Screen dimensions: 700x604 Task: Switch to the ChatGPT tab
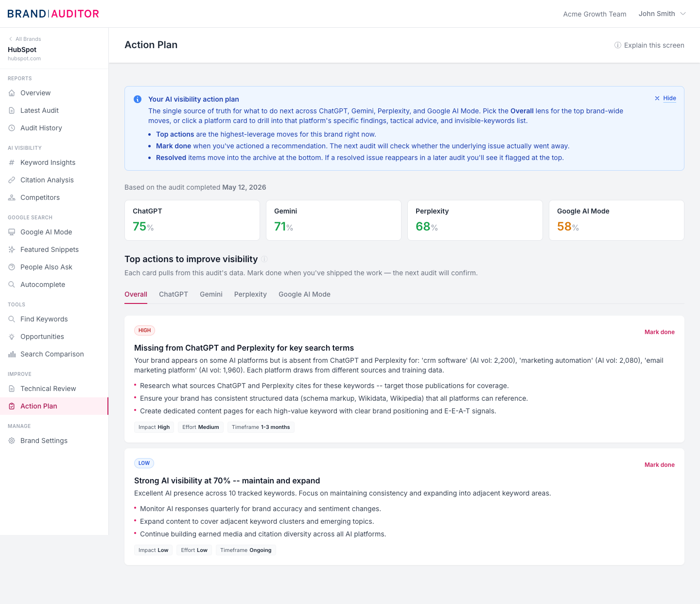[x=174, y=294]
